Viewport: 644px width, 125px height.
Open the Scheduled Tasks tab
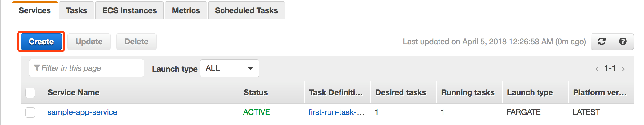point(246,10)
